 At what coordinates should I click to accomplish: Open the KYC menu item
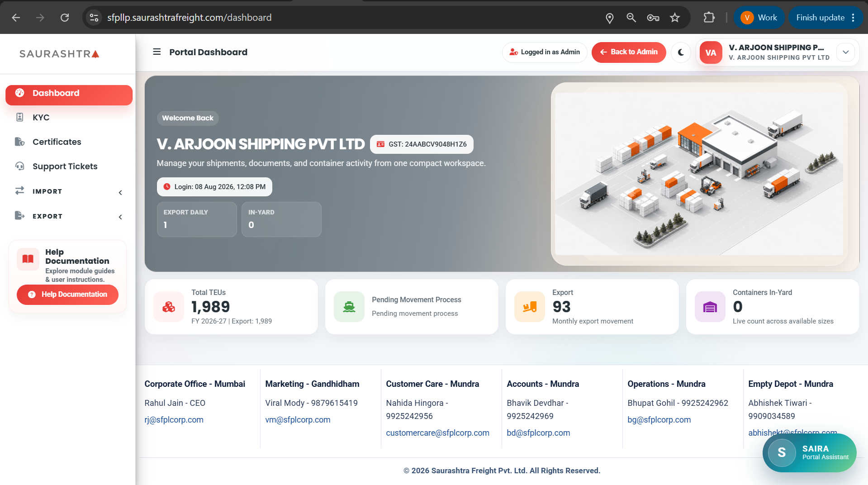point(69,117)
